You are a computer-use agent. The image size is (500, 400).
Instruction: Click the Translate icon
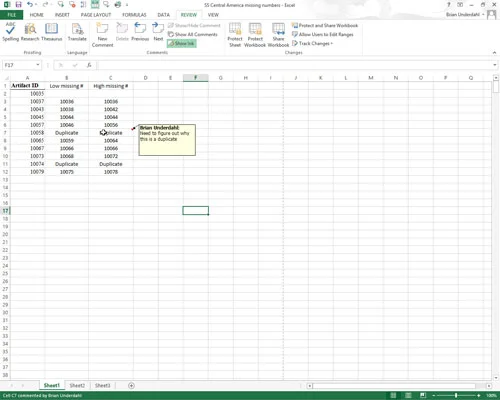77,32
